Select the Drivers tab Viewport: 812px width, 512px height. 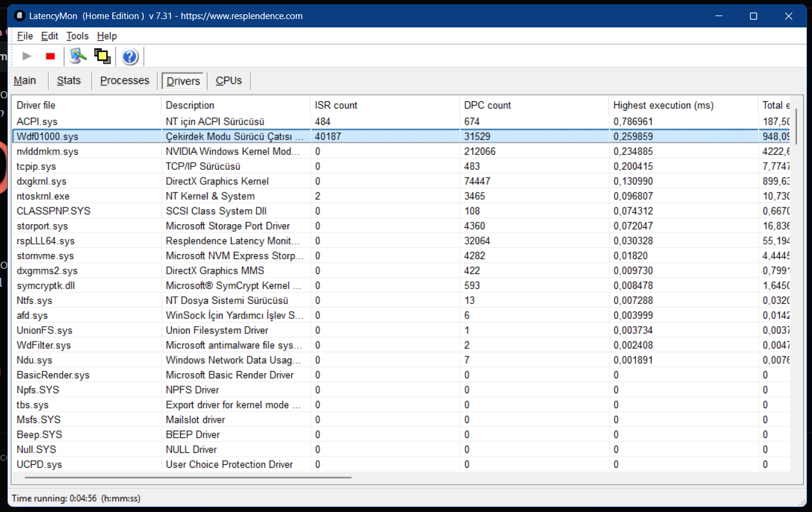183,80
